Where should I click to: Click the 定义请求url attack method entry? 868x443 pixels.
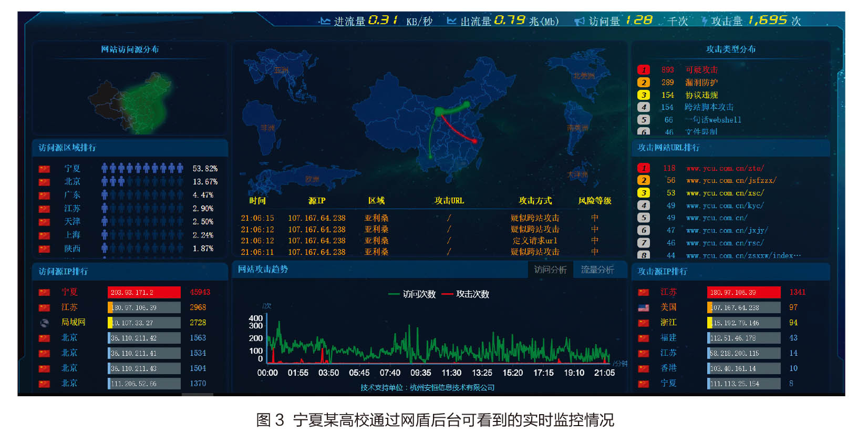(535, 241)
